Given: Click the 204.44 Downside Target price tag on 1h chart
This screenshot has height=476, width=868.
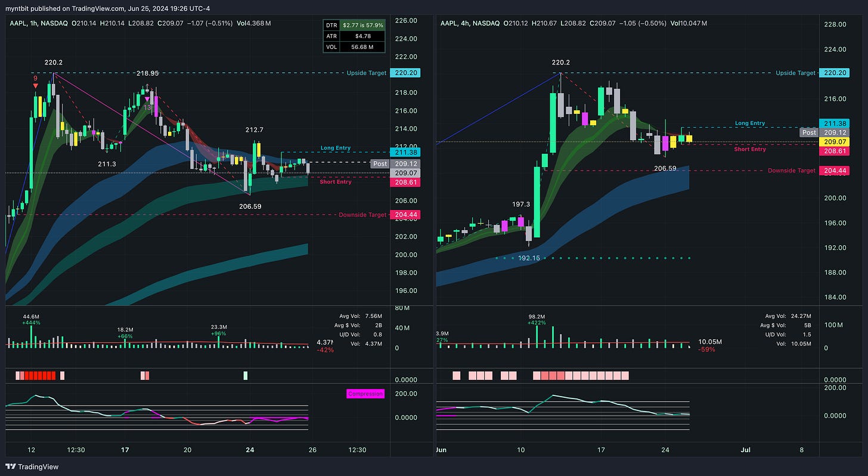Looking at the screenshot, I should (x=405, y=215).
